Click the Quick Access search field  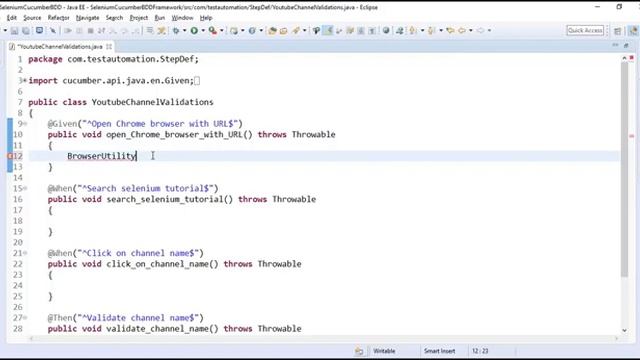585,31
